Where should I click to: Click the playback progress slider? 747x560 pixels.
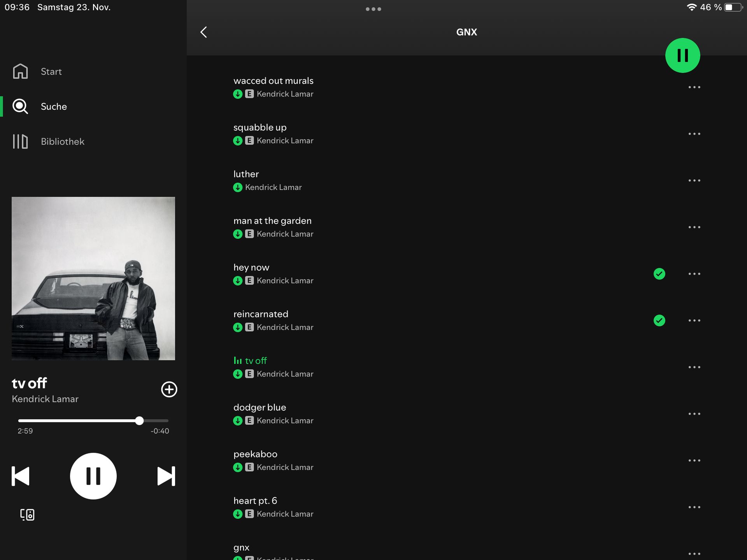(x=93, y=420)
